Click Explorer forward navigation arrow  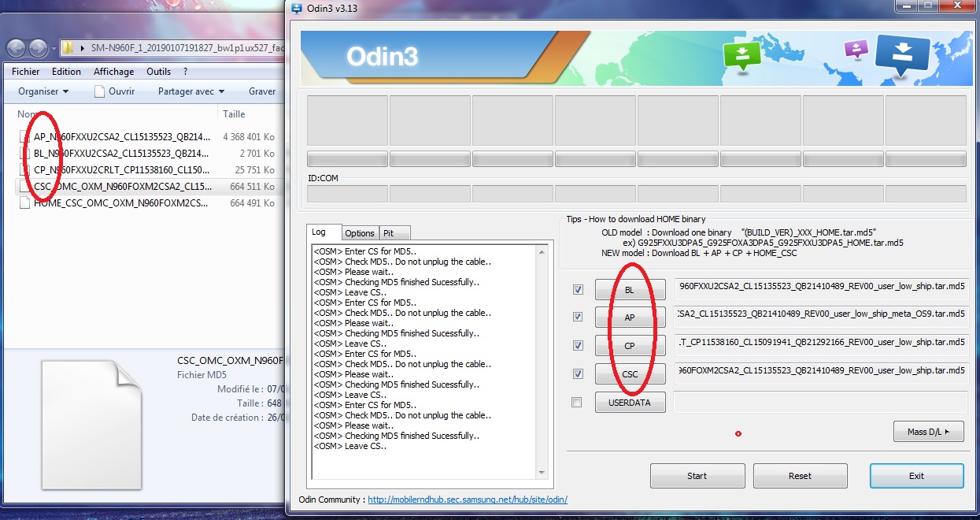(x=37, y=48)
